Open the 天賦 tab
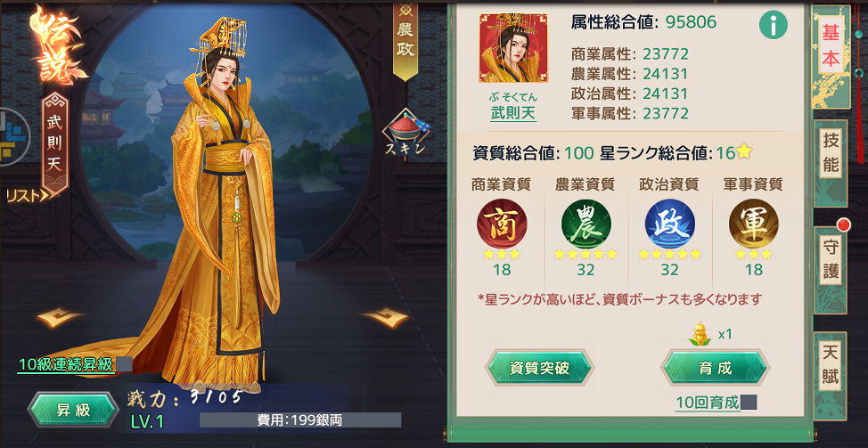 click(x=831, y=365)
